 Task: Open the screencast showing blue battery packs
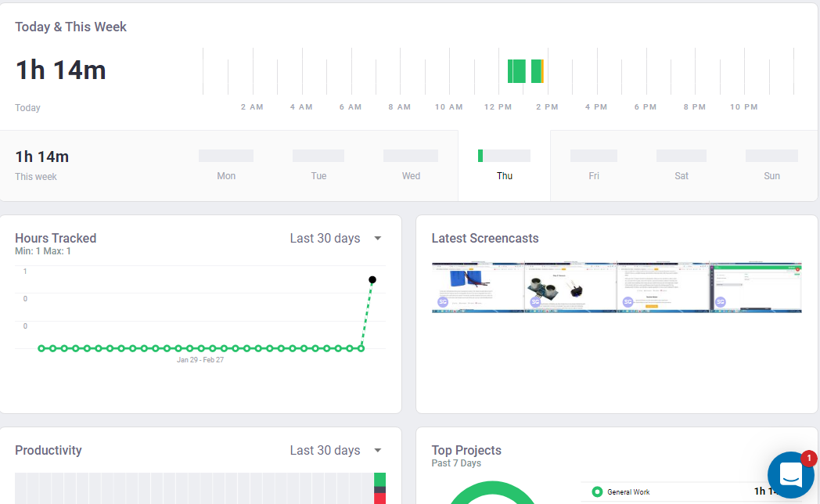(x=478, y=287)
